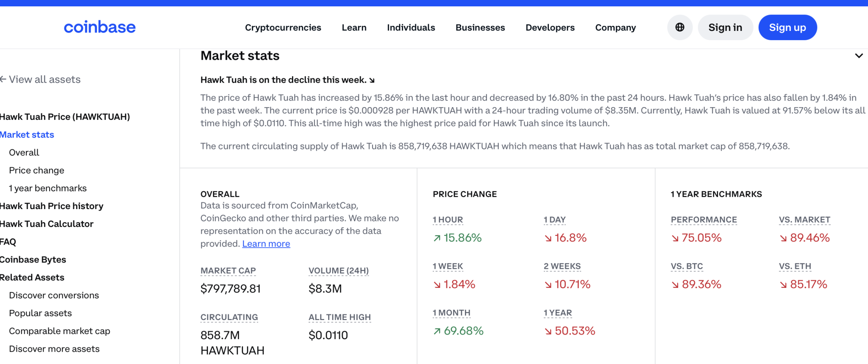This screenshot has width=868, height=364.
Task: Click the 1 YEAR price change label
Action: coord(558,313)
